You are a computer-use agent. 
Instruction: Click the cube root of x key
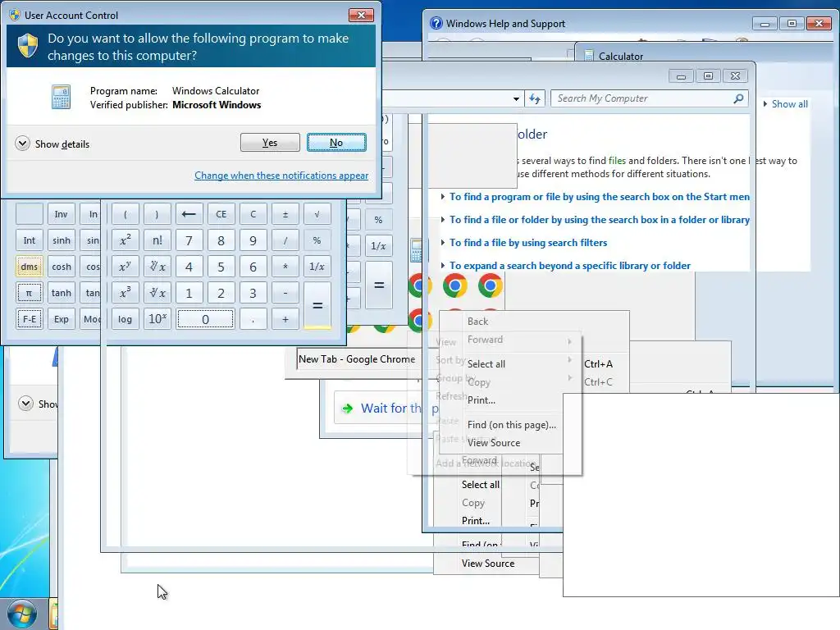click(157, 293)
